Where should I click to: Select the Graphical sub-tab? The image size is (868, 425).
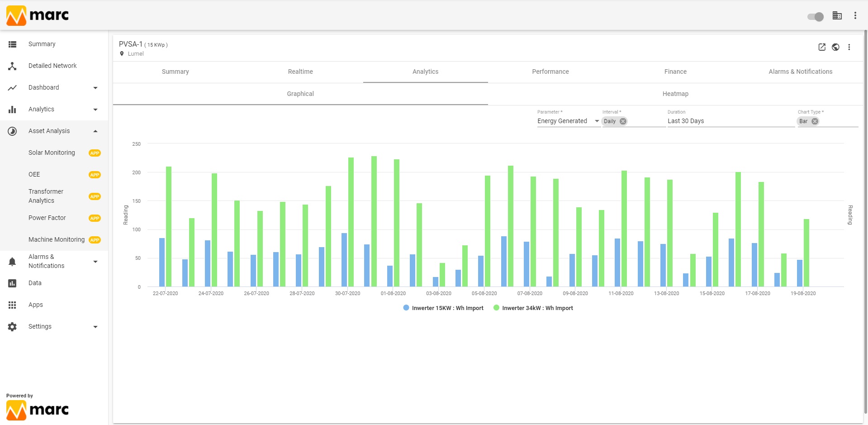pyautogui.click(x=300, y=94)
